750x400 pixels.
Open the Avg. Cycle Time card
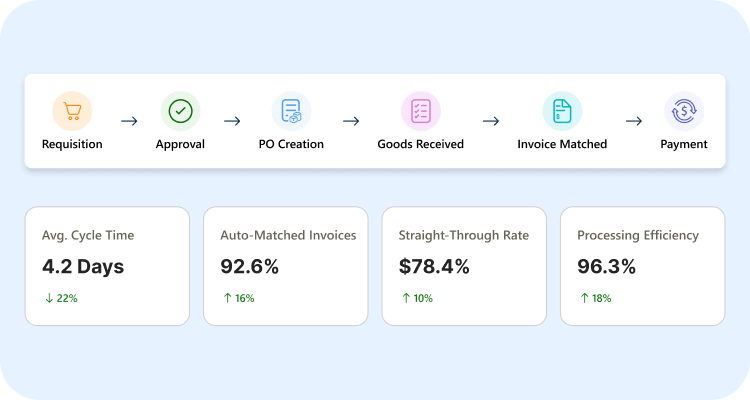(x=107, y=266)
